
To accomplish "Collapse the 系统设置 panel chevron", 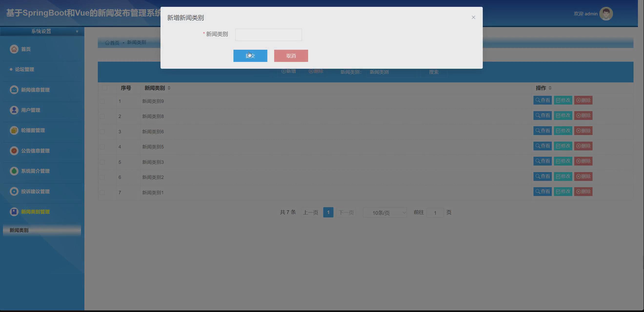I will 77,31.
